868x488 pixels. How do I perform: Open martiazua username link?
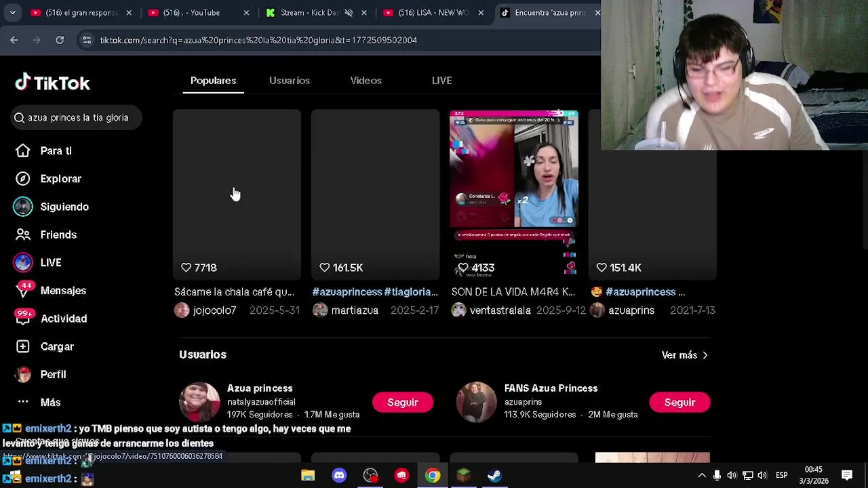coord(355,310)
